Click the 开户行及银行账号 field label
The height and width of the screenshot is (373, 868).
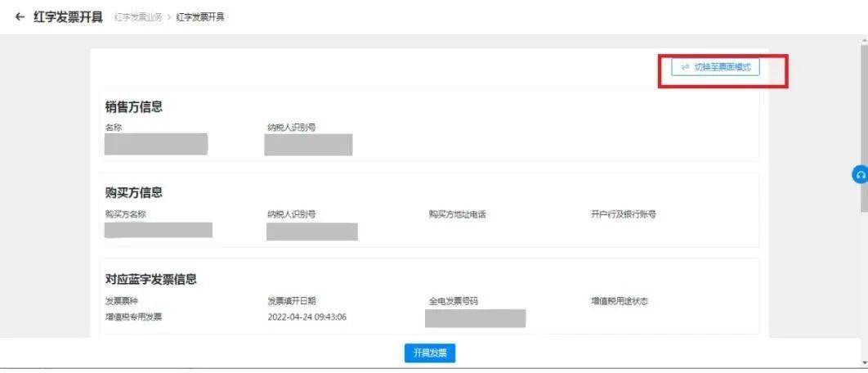(624, 214)
